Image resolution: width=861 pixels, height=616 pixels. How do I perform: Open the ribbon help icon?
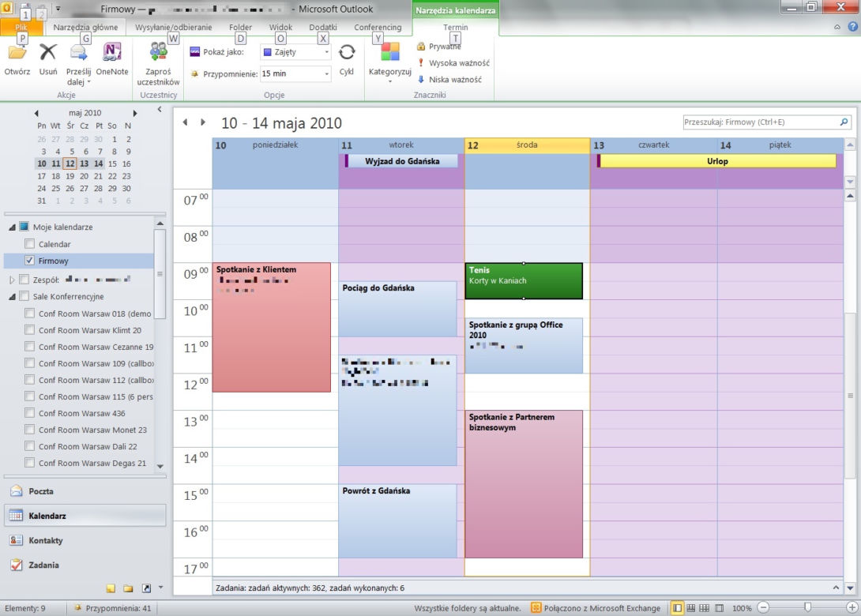coord(853,26)
